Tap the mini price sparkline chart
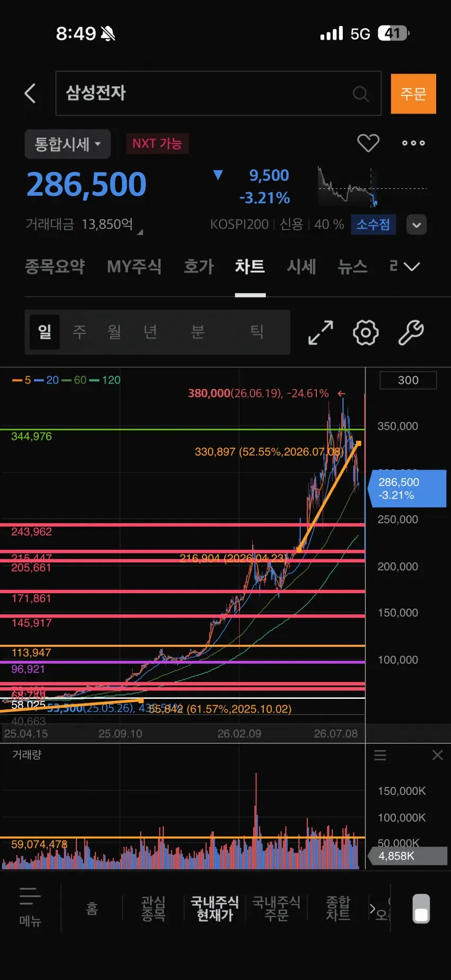 pyautogui.click(x=372, y=187)
